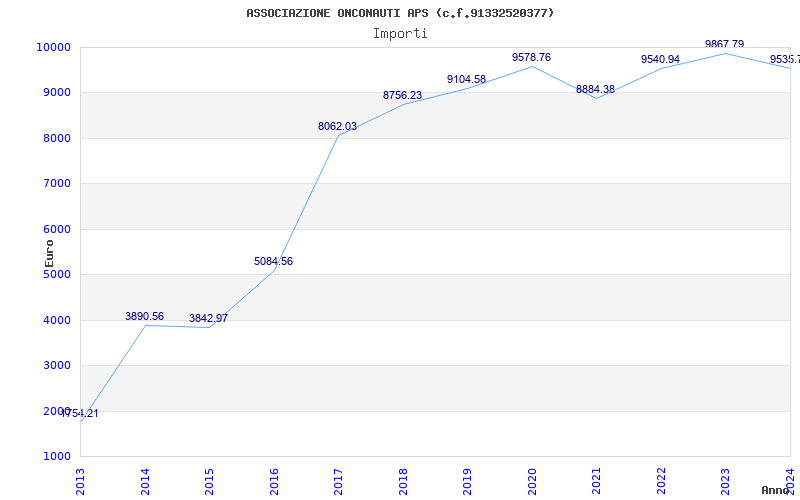Select the 3890.56 data label

(x=144, y=316)
